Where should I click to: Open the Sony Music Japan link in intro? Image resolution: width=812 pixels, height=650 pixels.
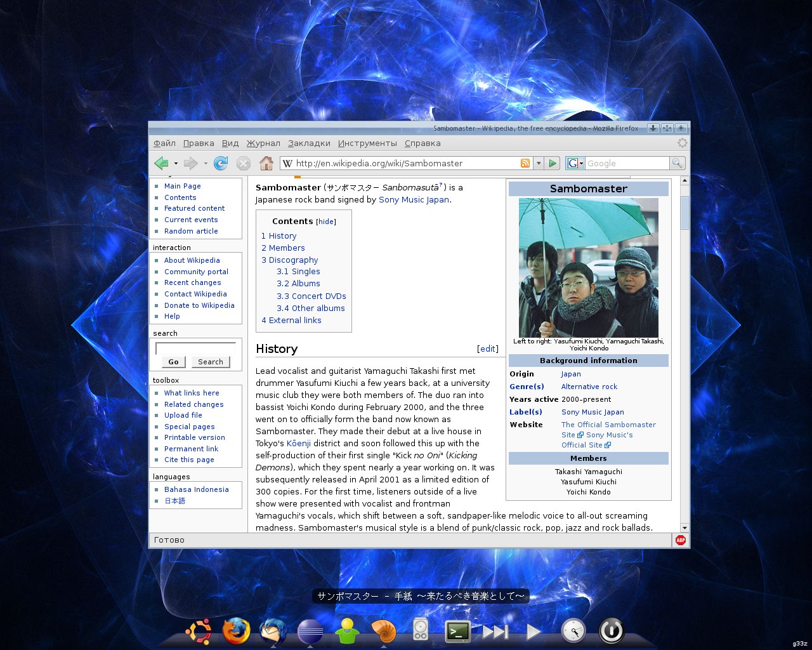414,199
